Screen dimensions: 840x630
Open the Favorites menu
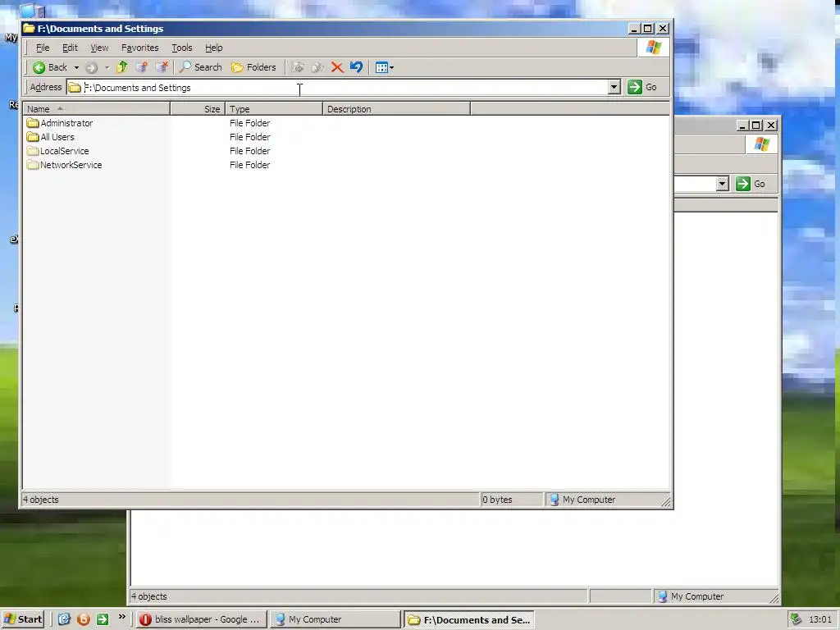(139, 48)
